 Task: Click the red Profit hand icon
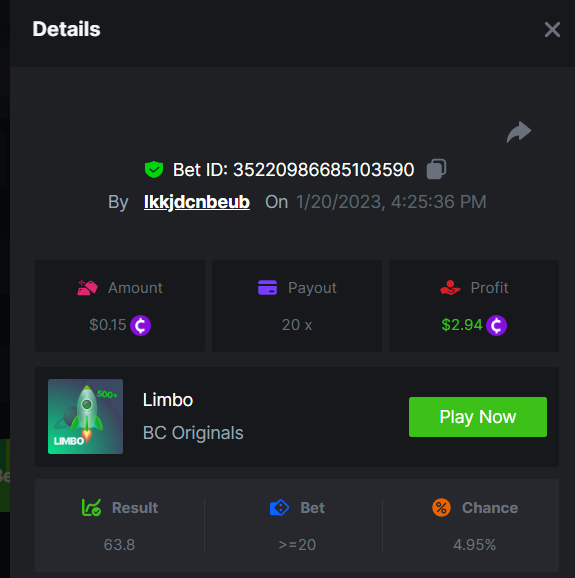click(450, 288)
